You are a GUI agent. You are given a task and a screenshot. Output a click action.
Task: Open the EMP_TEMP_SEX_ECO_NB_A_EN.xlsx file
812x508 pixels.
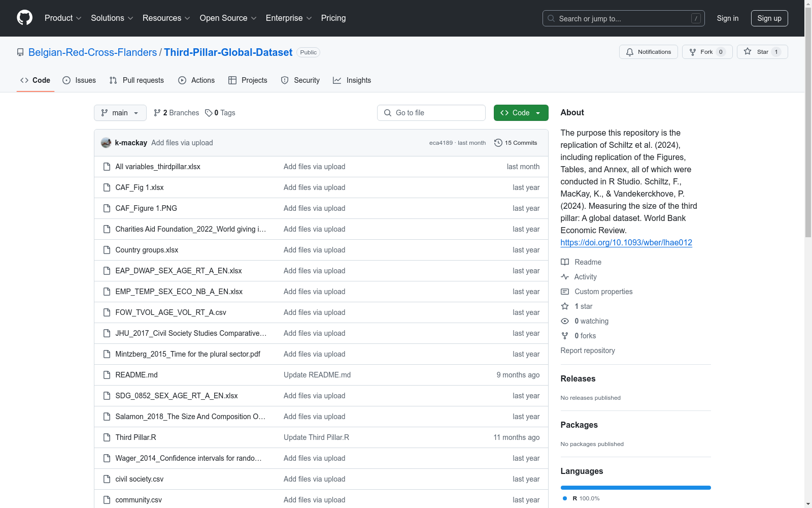tap(179, 292)
